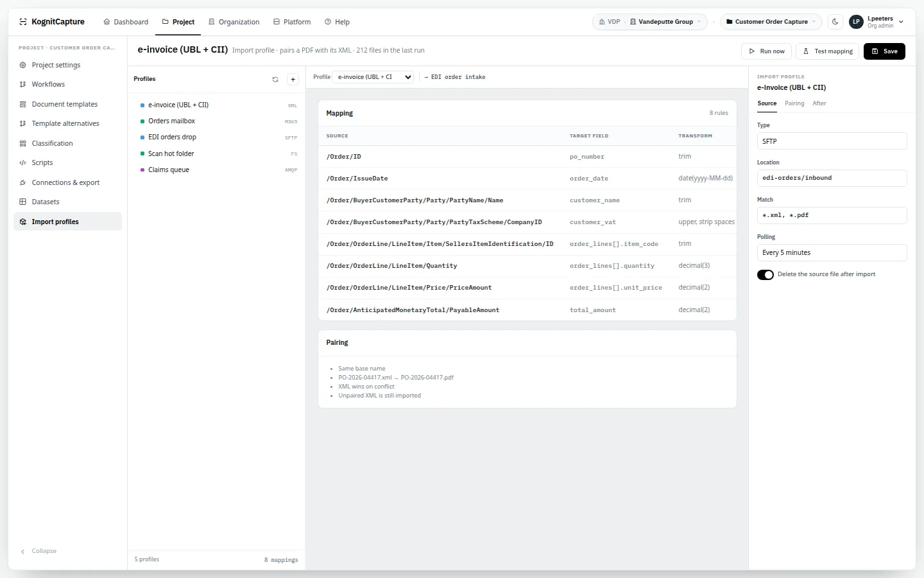Open Scripts in sidebar
The height and width of the screenshot is (578, 924).
tap(67, 162)
